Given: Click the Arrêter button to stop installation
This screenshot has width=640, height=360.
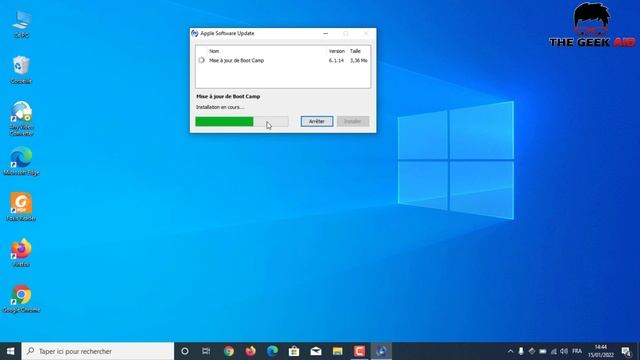Looking at the screenshot, I should (x=317, y=121).
